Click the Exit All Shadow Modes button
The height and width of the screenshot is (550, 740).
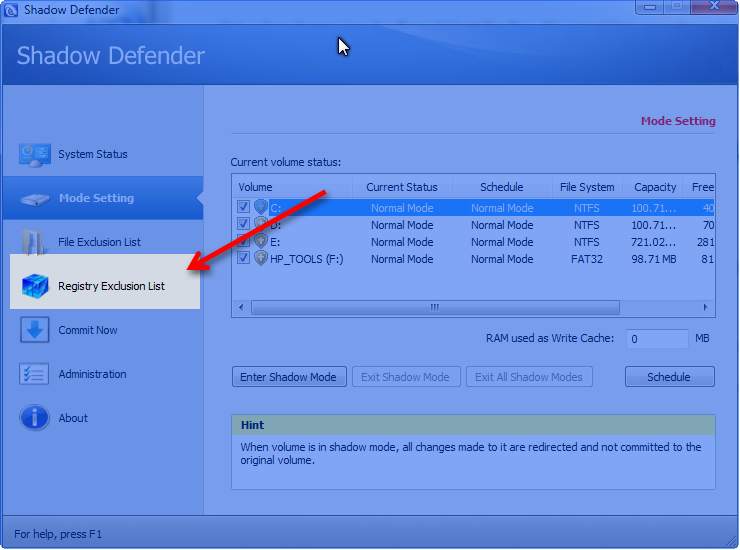click(x=529, y=377)
